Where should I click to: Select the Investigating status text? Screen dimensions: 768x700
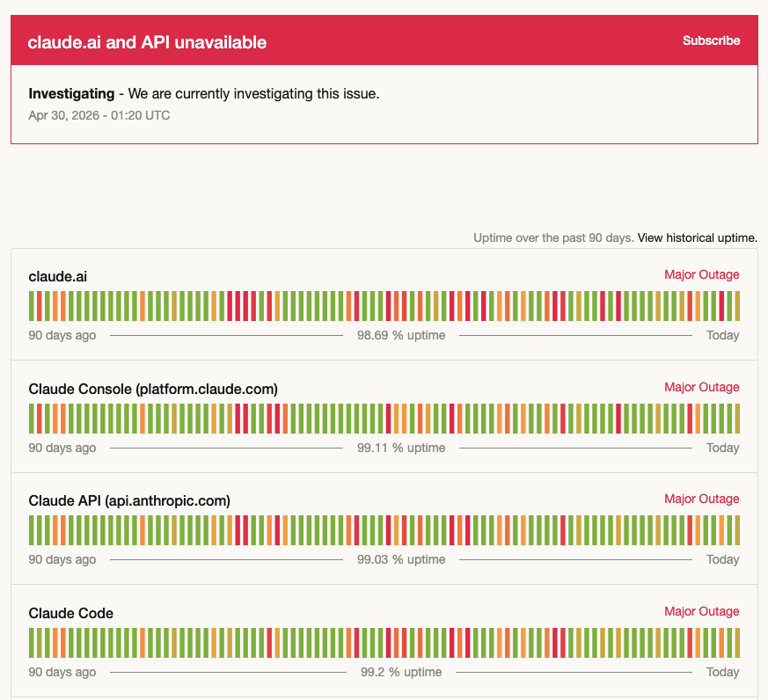[71, 93]
